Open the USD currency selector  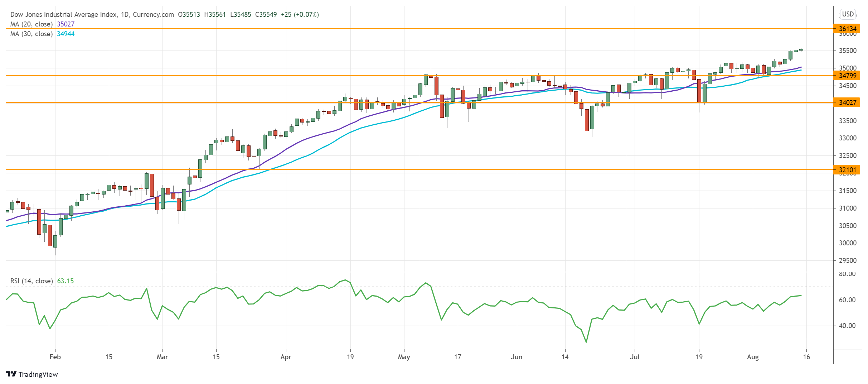(848, 14)
